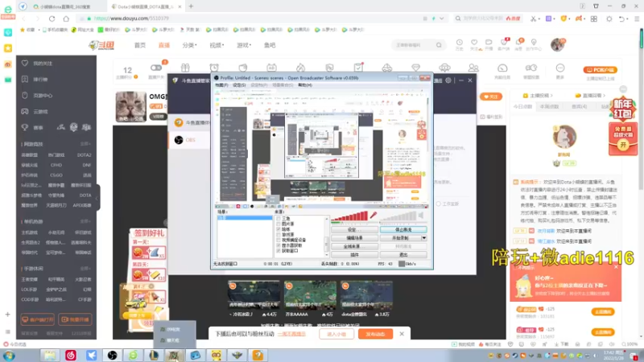644x362 pixels.
Task: Open the speedometer icon in streamer toolbar
Action: [502, 68]
